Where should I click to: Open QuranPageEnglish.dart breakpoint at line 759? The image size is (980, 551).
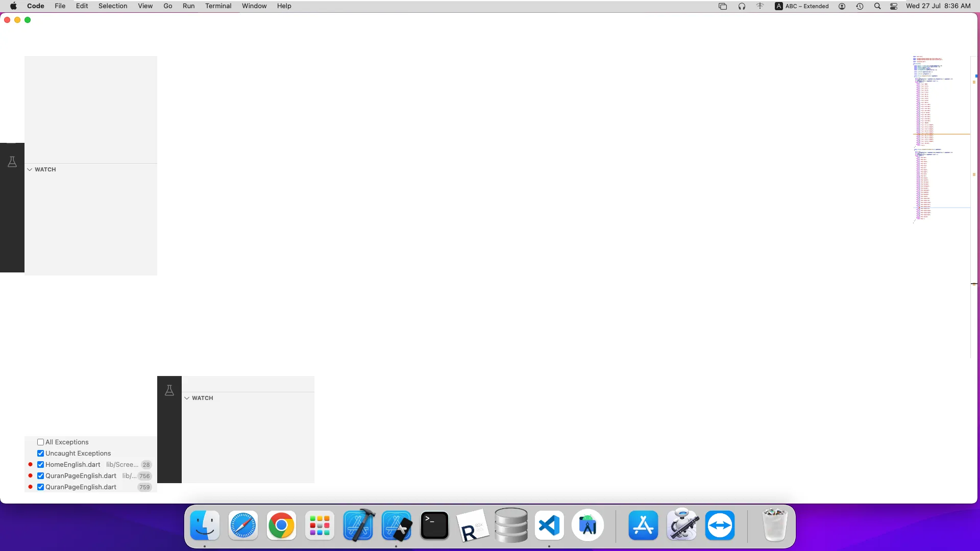(81, 487)
